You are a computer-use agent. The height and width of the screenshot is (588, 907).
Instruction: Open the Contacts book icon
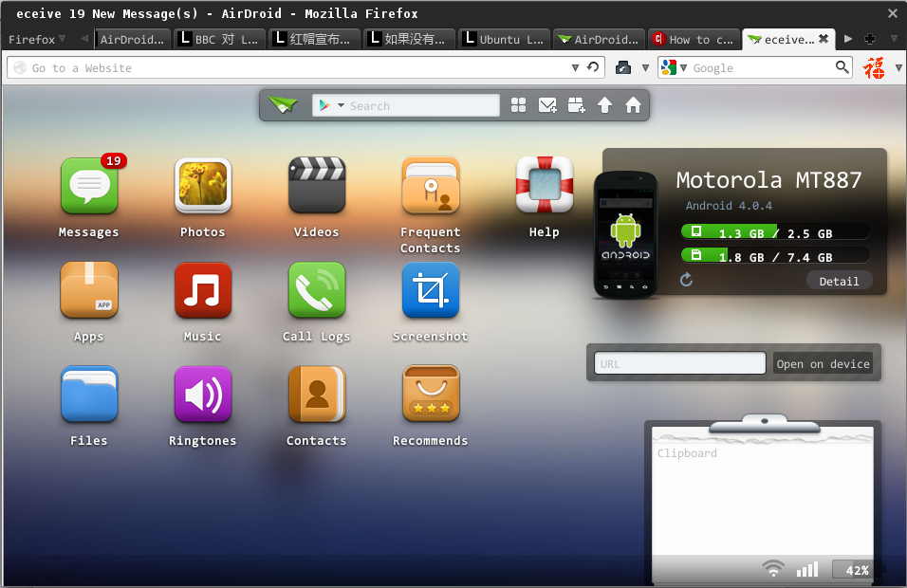(317, 394)
